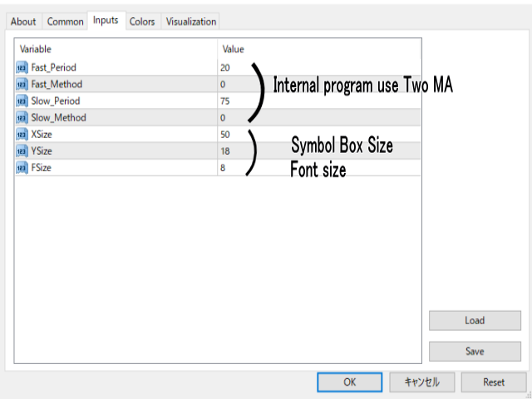532x399 pixels.
Task: Click the キャンセル cancel button
Action: pos(421,382)
